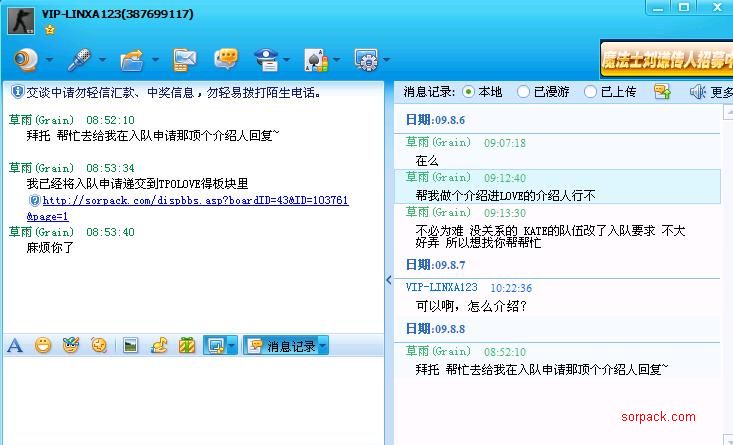Select the 已上传 radio button
Screen dimensions: 733x445
point(590,92)
